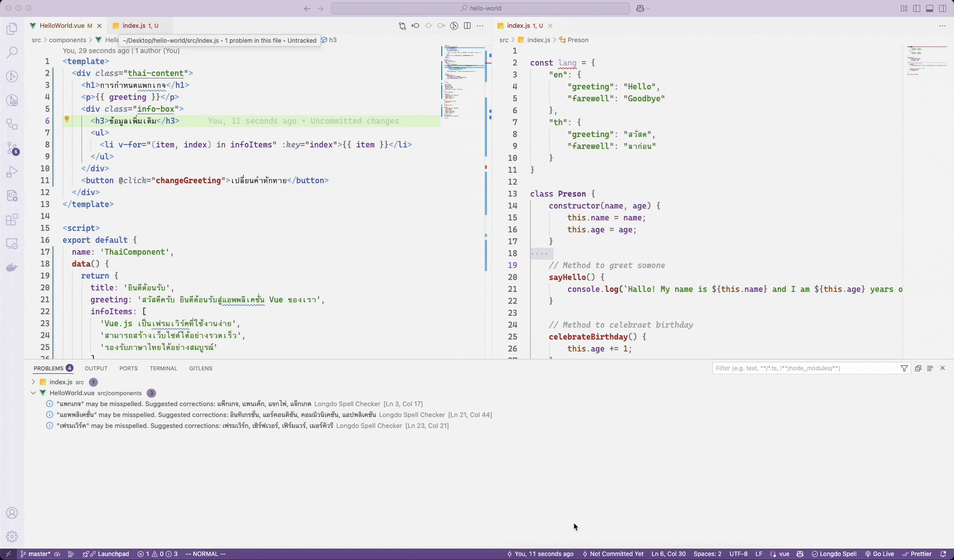Click the Filter icon in Problems panel
Image resolution: width=954 pixels, height=560 pixels.
[904, 368]
